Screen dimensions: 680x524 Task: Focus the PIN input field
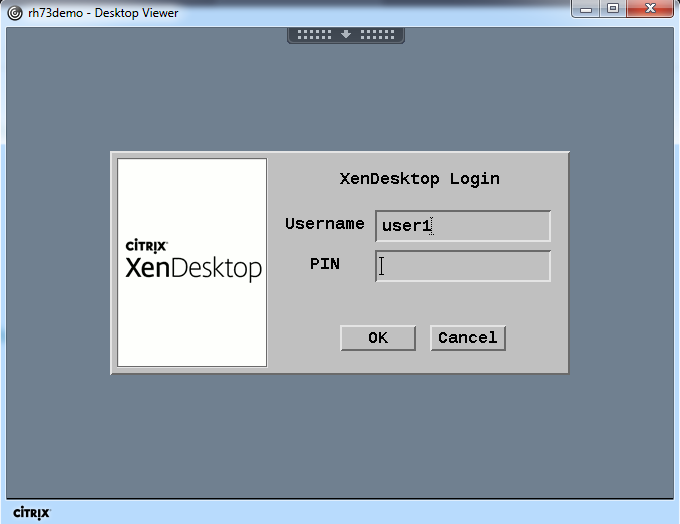[x=463, y=266]
